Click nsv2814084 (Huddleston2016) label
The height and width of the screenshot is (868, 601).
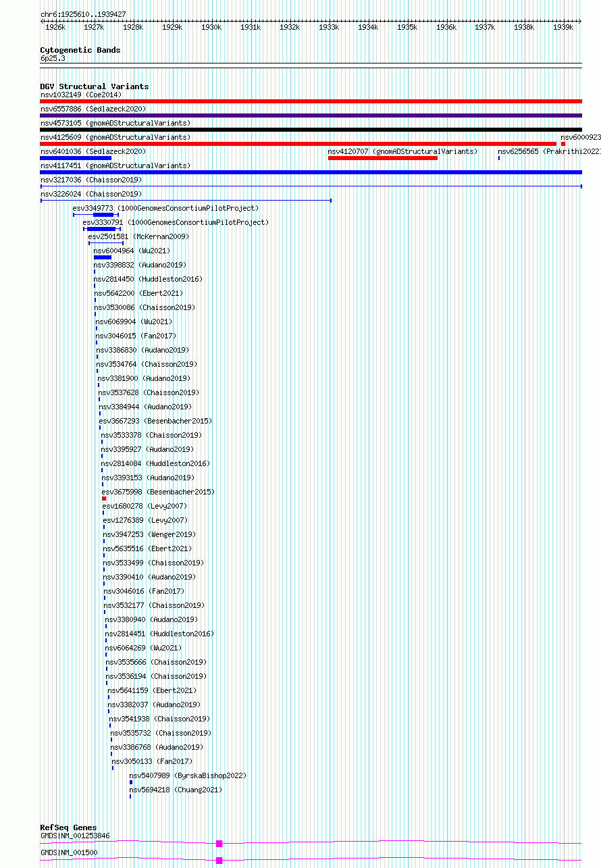coord(155,463)
